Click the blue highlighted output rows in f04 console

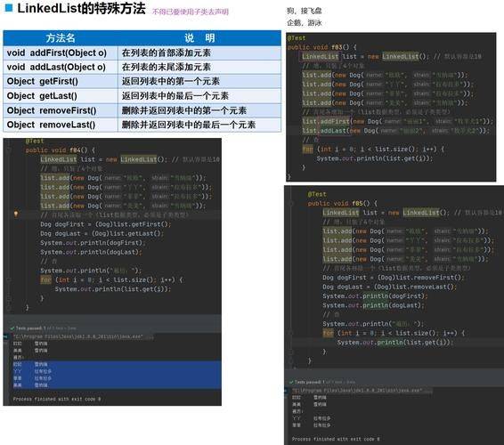pos(117,375)
